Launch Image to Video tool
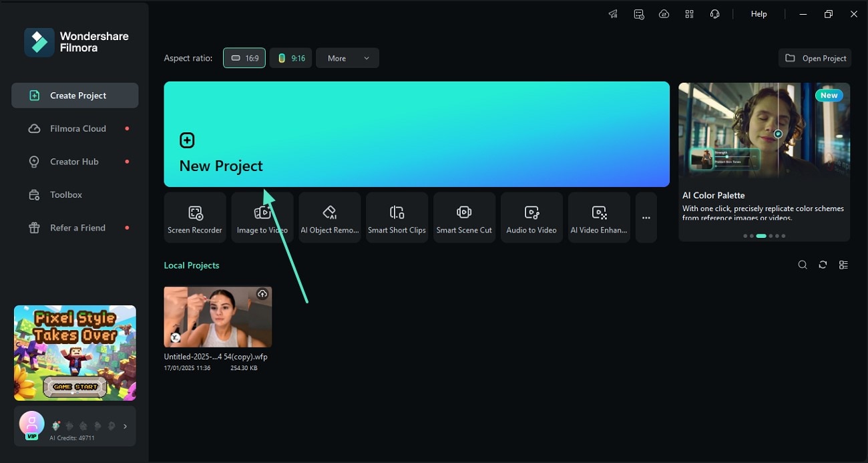The height and width of the screenshot is (463, 868). 262,218
